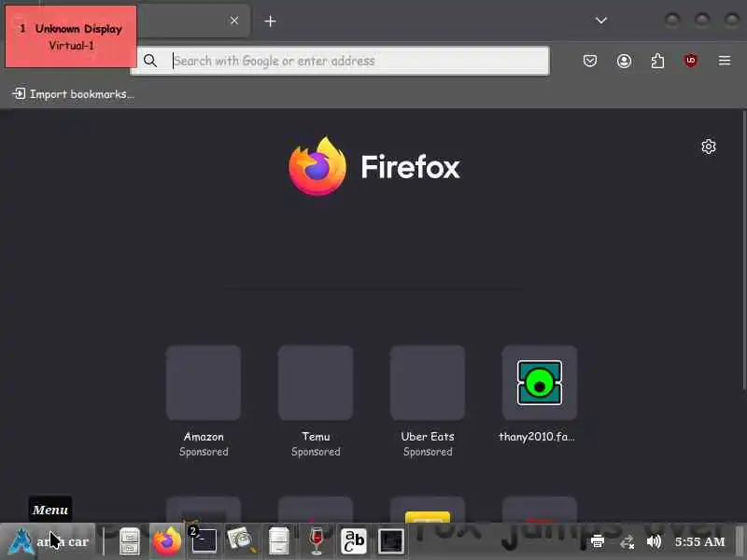Open the image viewer magnifier taskbar icon
The image size is (747, 560).
click(x=242, y=540)
